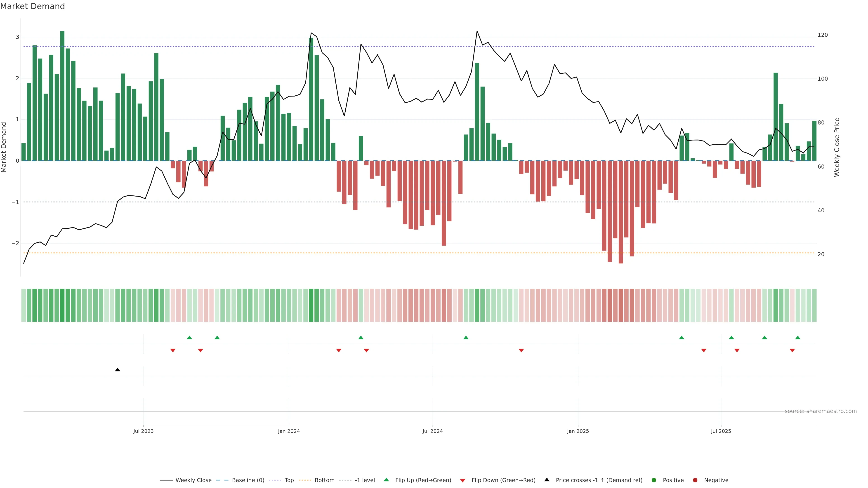Click the black Price crosses -1 triangle marker
This screenshot has width=868, height=488.
pos(117,370)
